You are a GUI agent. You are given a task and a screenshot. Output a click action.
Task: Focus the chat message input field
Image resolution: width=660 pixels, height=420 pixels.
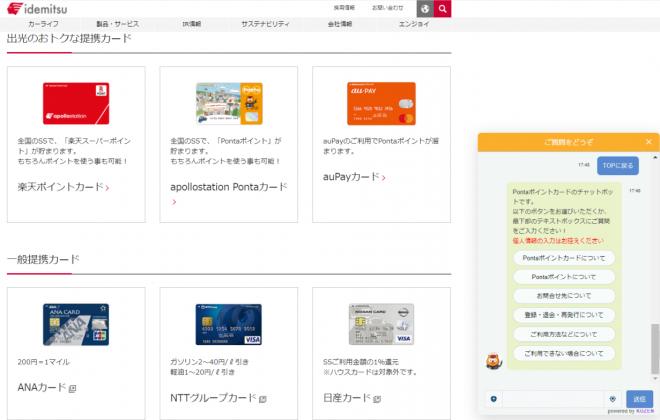click(x=553, y=399)
